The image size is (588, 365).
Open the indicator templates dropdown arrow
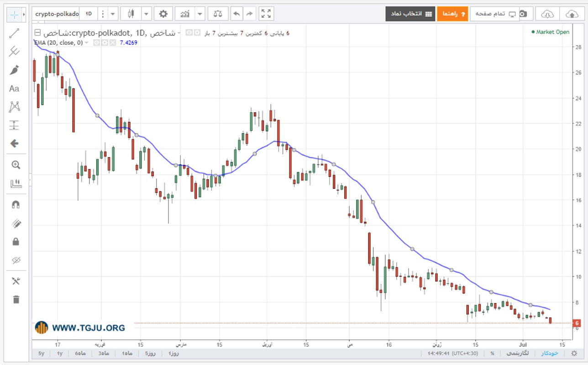200,14
